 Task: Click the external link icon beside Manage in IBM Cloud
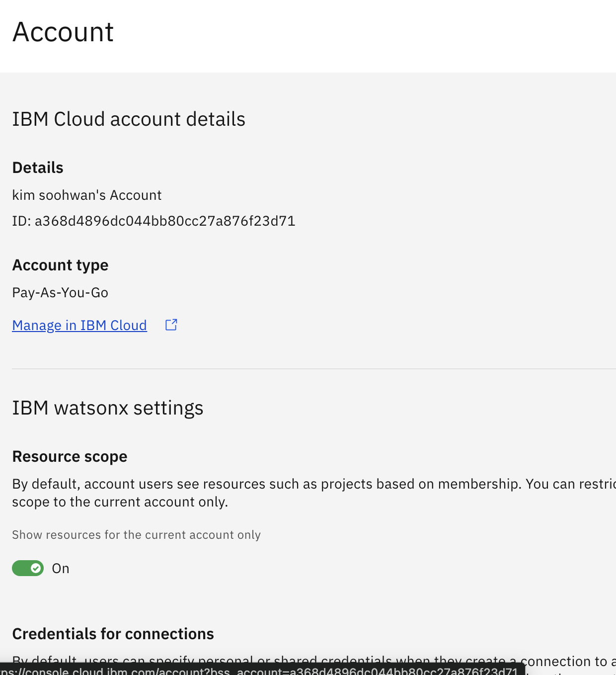[171, 325]
